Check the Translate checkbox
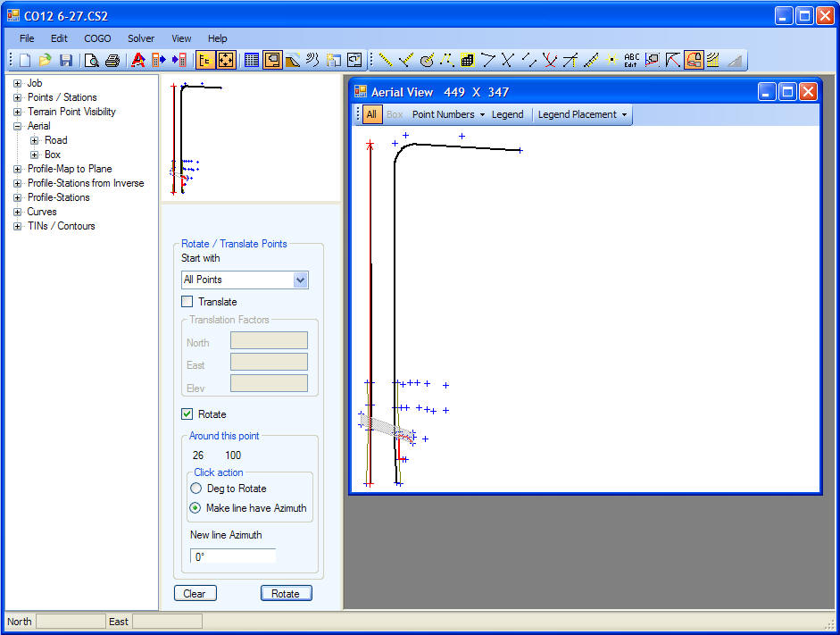Image resolution: width=840 pixels, height=635 pixels. click(187, 302)
